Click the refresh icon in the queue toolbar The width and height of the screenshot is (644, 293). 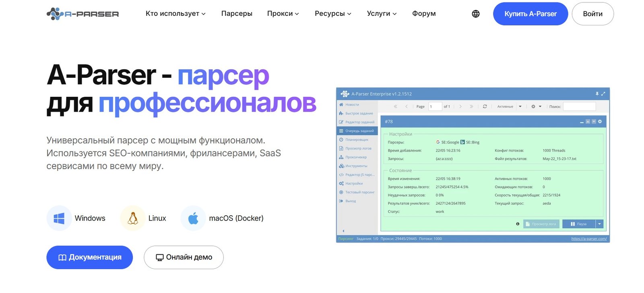(x=485, y=106)
